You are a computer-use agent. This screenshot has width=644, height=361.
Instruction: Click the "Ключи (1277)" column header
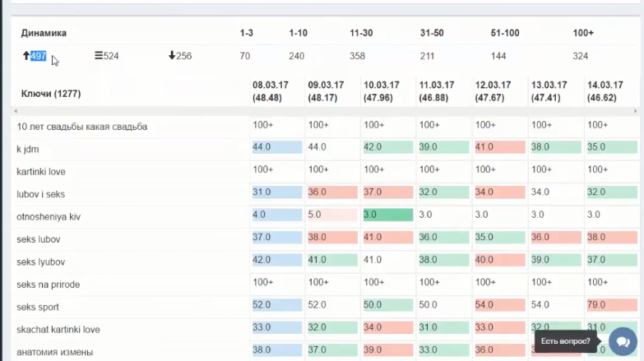click(x=51, y=95)
